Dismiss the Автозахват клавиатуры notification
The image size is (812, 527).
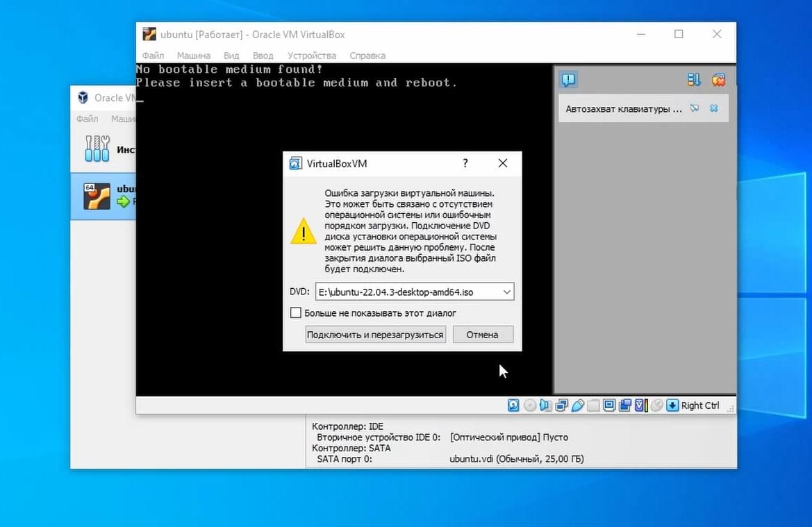[x=714, y=108]
